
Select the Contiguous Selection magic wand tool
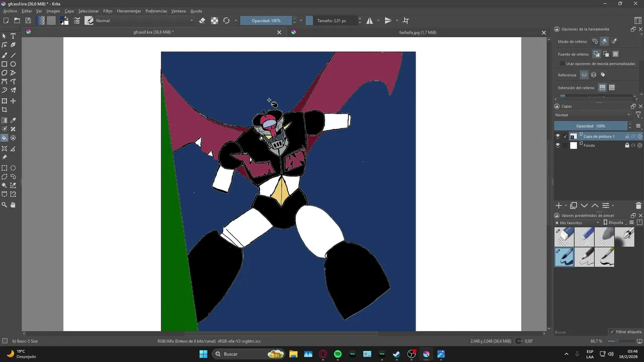pos(5,186)
